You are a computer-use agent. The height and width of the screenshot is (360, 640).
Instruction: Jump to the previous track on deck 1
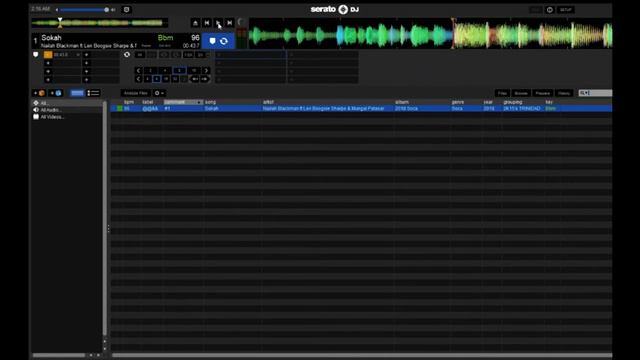207,23
